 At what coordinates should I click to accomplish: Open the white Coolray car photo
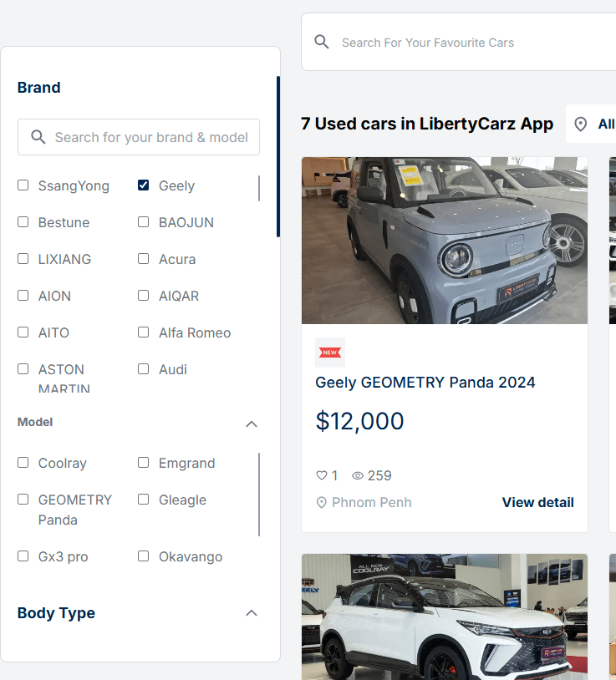coord(445,617)
